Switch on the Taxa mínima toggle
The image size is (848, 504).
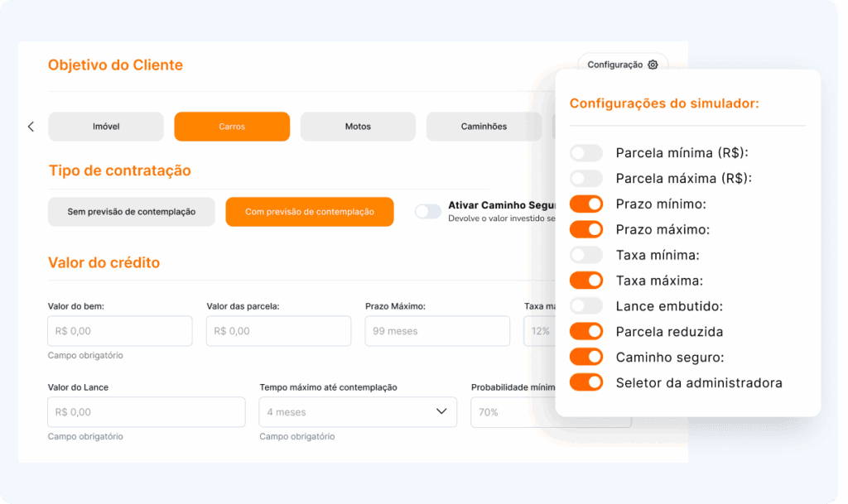[x=586, y=255]
